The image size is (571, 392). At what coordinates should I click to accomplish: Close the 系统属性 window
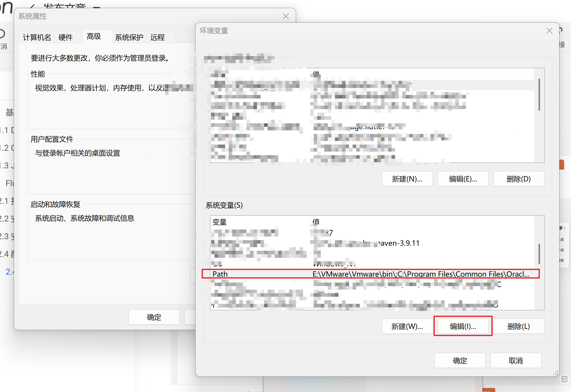point(286,16)
